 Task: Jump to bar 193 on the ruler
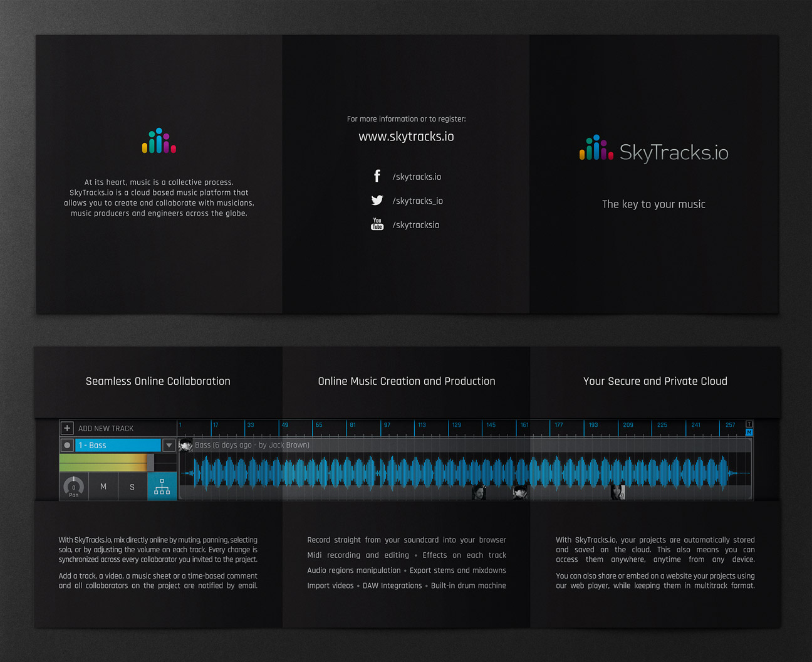593,425
